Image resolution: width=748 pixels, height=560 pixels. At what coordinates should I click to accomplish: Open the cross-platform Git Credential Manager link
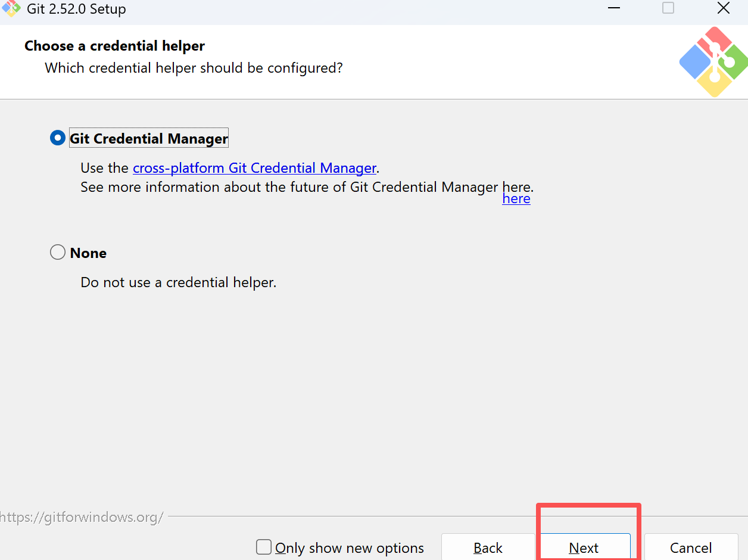[x=254, y=168]
